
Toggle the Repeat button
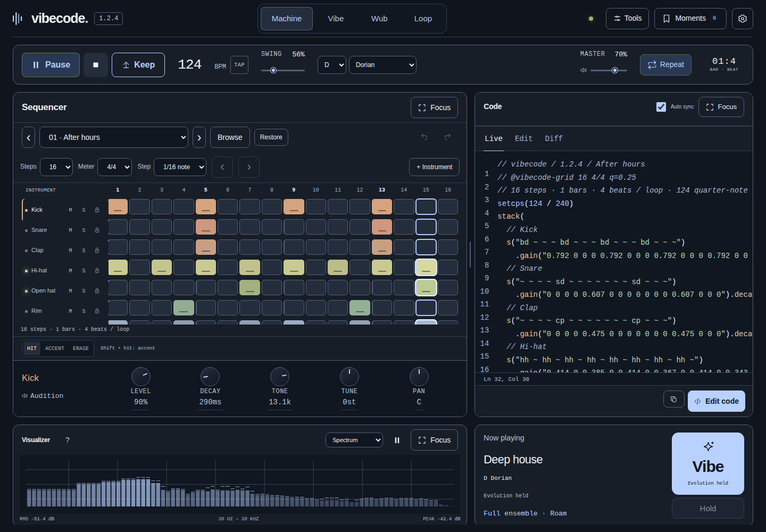click(665, 65)
